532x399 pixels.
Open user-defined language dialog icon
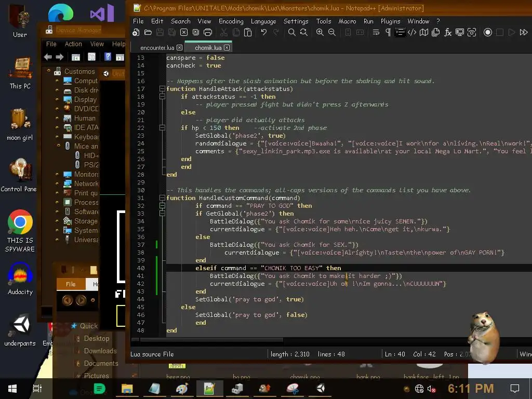pos(412,32)
